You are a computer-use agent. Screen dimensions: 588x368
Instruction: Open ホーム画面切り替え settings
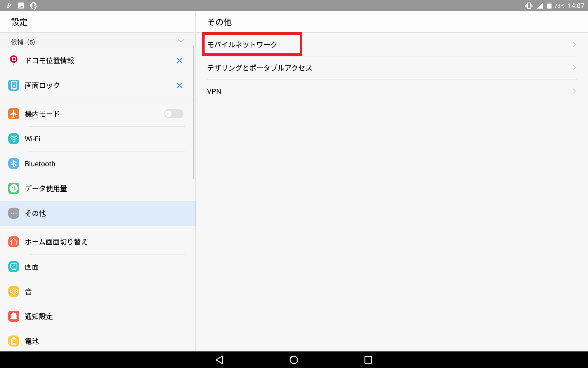pyautogui.click(x=56, y=242)
